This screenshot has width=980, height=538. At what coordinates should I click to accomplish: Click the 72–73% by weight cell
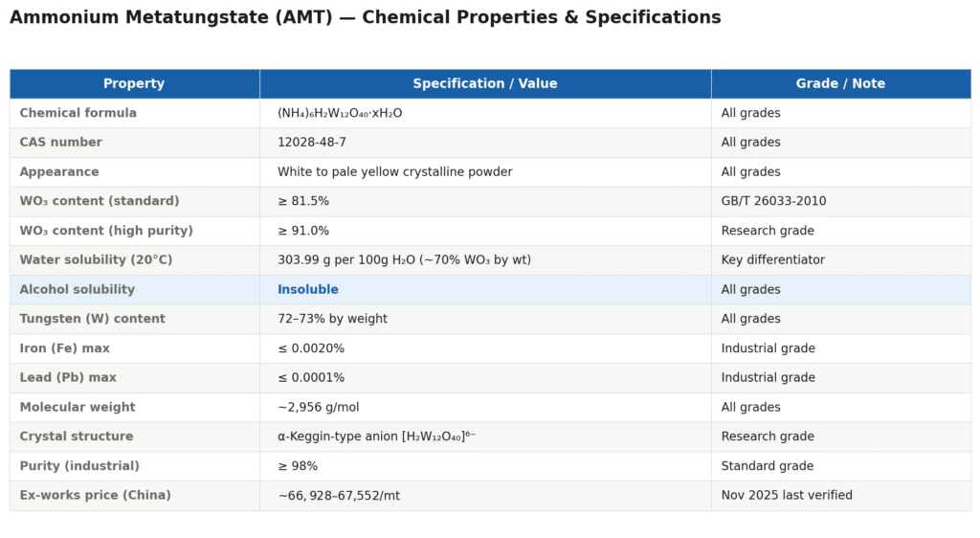click(332, 319)
